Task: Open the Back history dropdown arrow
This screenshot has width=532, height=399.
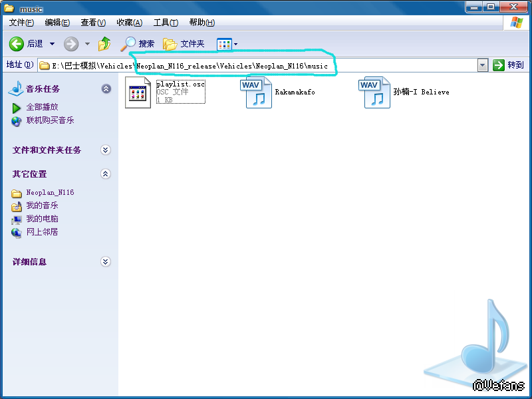Action: pos(53,44)
